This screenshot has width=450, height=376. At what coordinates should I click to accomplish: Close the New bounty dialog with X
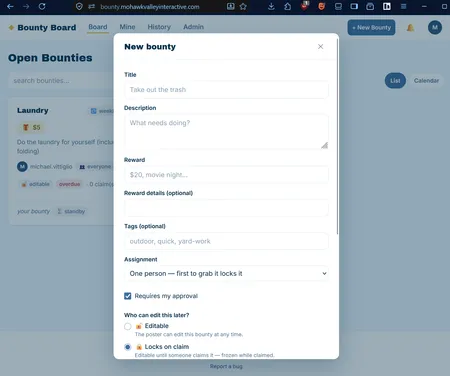(x=320, y=47)
